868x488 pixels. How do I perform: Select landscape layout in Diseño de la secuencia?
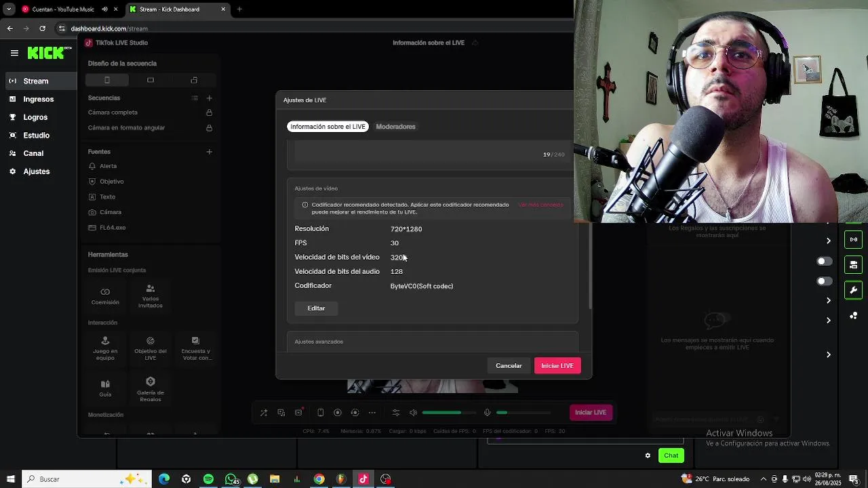pos(151,80)
